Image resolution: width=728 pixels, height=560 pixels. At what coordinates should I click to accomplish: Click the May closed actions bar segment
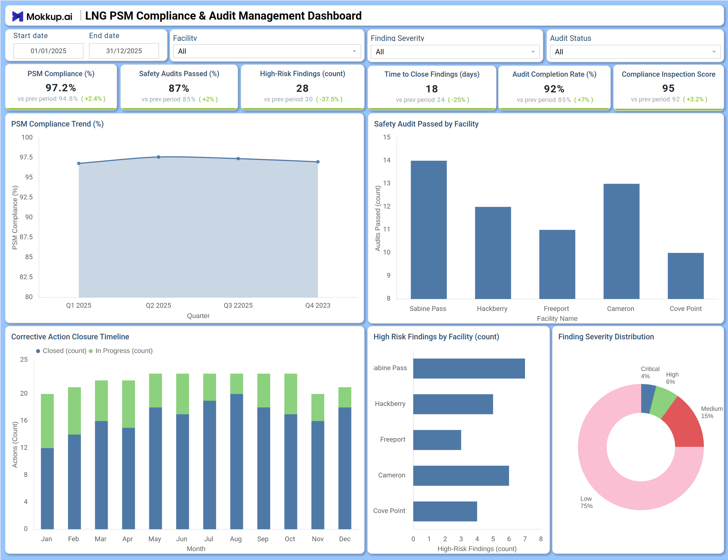click(155, 468)
